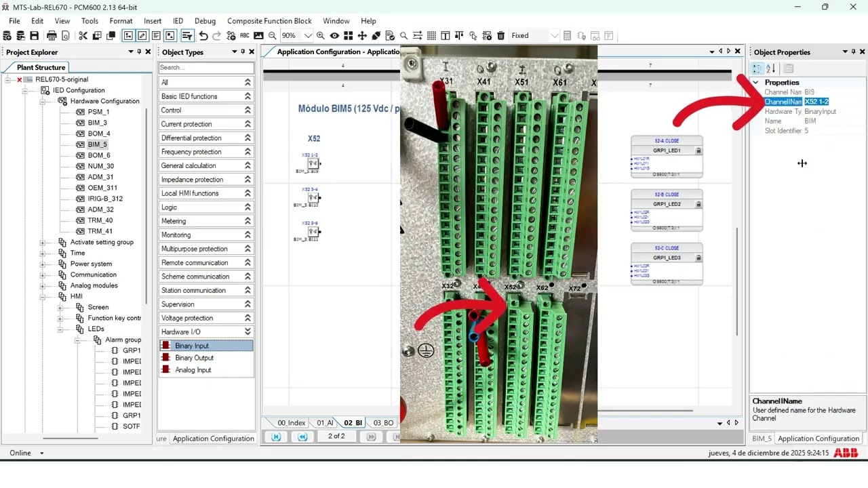Screen dimensions: 868x488
Task: Click the Redo arrow icon
Action: pyautogui.click(x=217, y=36)
